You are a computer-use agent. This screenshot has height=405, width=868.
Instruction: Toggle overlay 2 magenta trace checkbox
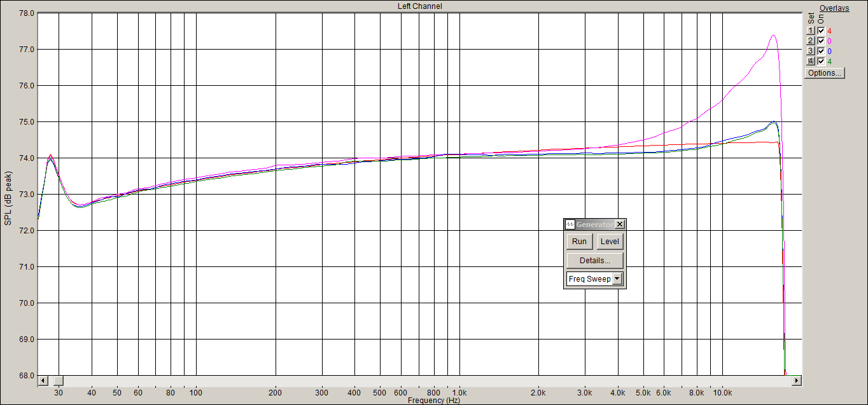821,41
